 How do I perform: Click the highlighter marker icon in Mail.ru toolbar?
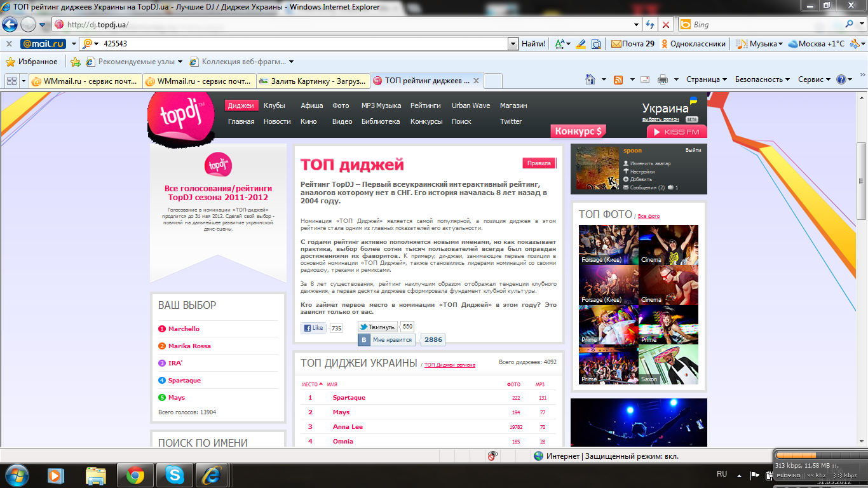580,44
